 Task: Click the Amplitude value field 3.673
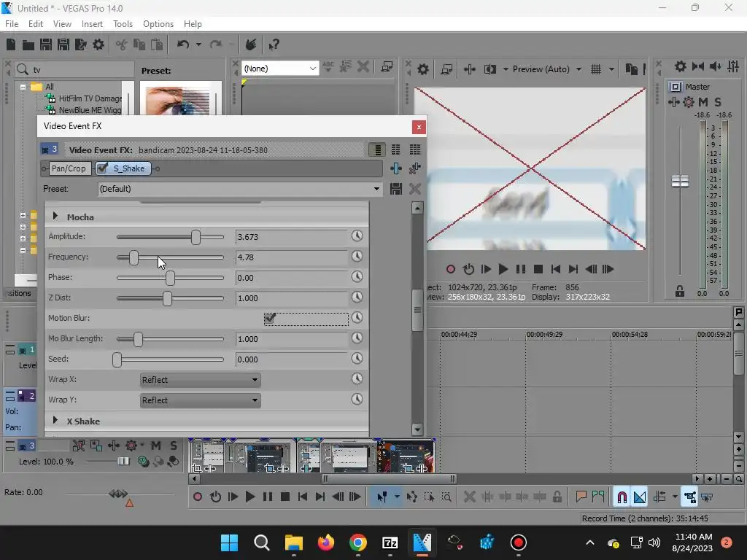pyautogui.click(x=292, y=237)
